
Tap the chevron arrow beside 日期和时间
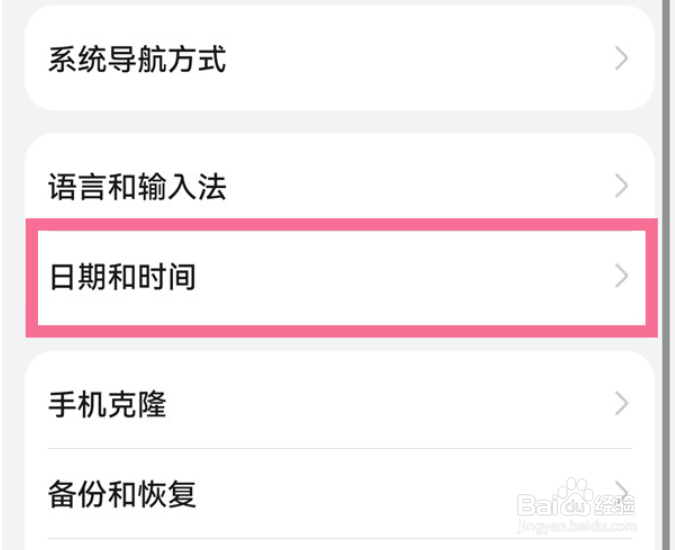622,276
